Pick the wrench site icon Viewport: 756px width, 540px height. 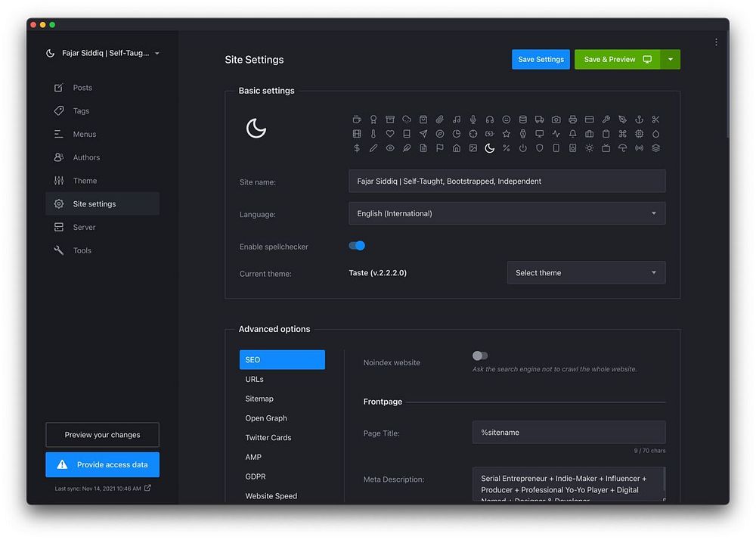[x=606, y=119]
